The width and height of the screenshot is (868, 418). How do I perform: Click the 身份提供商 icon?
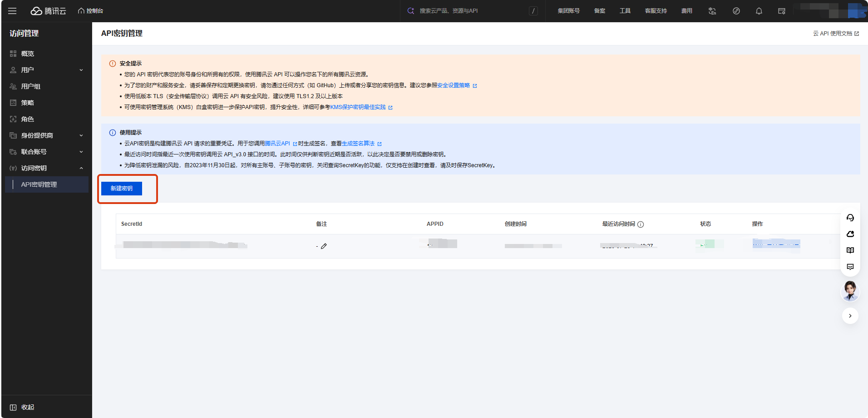pos(13,135)
